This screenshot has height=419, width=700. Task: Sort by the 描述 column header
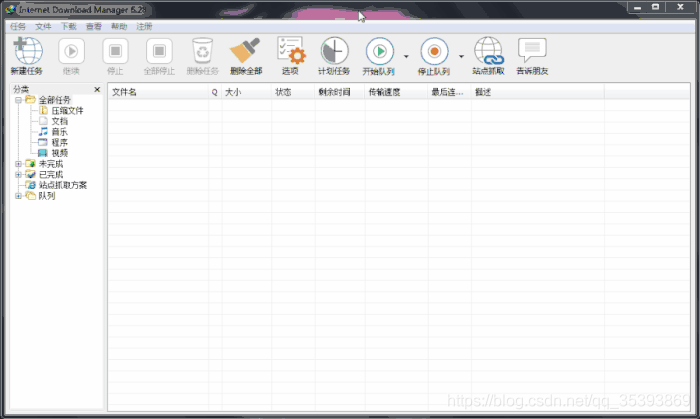point(538,92)
